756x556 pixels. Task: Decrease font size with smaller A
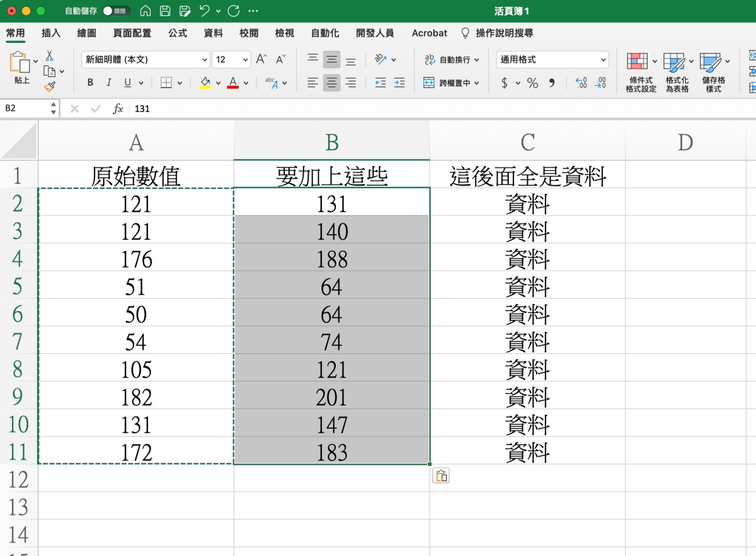281,60
